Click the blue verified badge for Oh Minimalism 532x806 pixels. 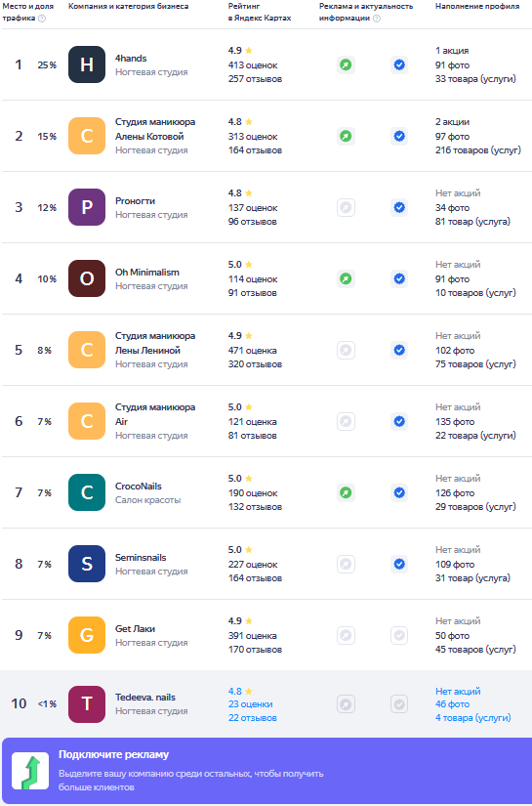[399, 279]
